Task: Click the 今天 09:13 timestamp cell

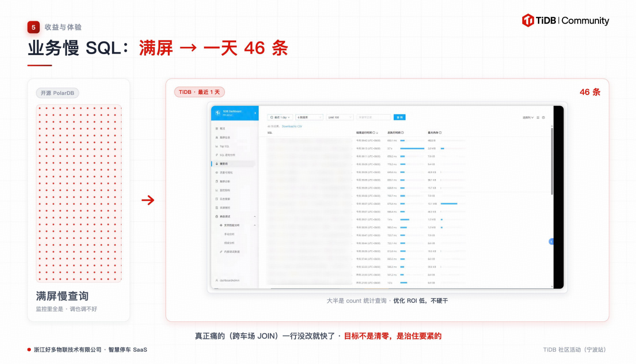Action: pos(368,148)
